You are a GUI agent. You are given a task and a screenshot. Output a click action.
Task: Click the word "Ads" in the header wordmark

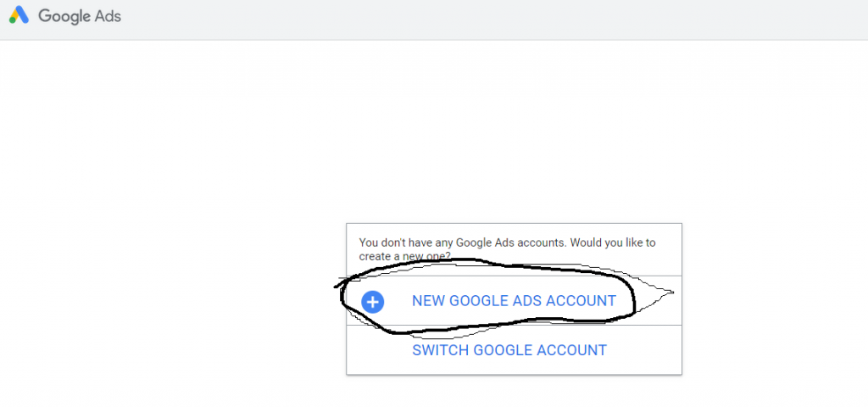pos(108,16)
